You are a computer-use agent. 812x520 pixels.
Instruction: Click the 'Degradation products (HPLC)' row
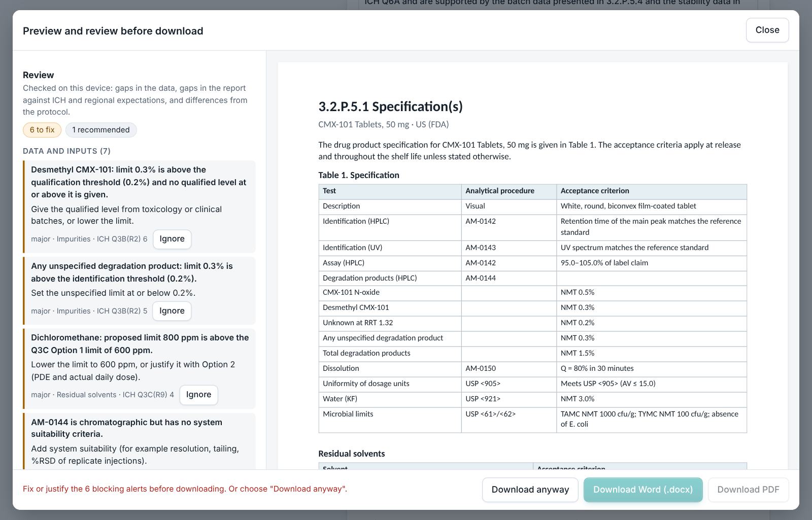pyautogui.click(x=533, y=278)
